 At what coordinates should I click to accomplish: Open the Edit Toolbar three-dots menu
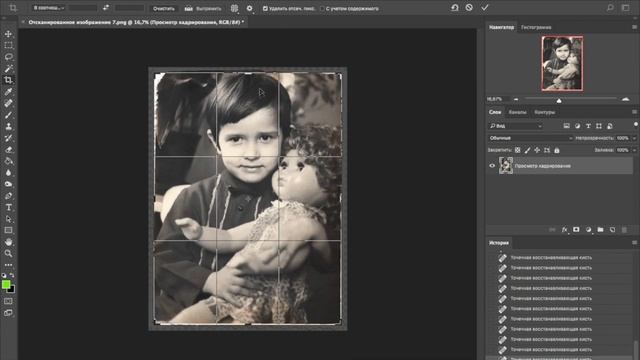[8, 265]
